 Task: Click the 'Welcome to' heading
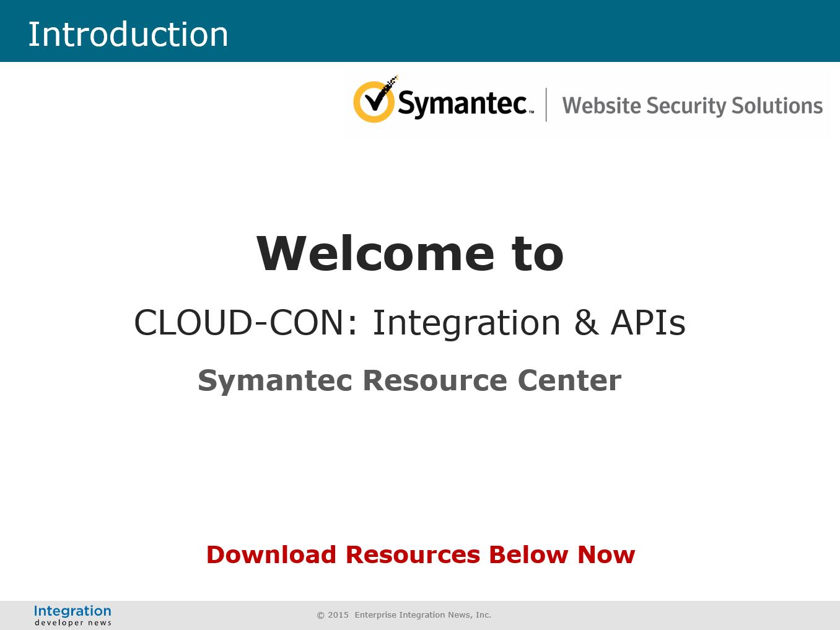[x=410, y=253]
